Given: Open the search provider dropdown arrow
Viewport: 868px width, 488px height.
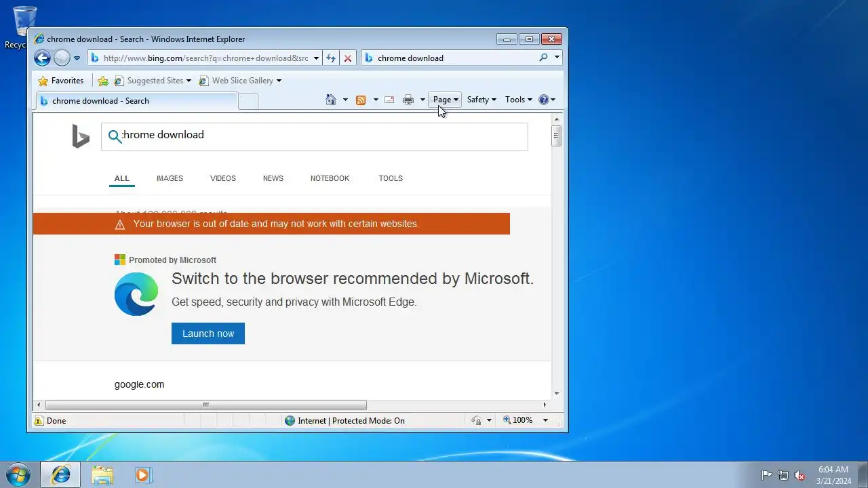Looking at the screenshot, I should pos(557,58).
